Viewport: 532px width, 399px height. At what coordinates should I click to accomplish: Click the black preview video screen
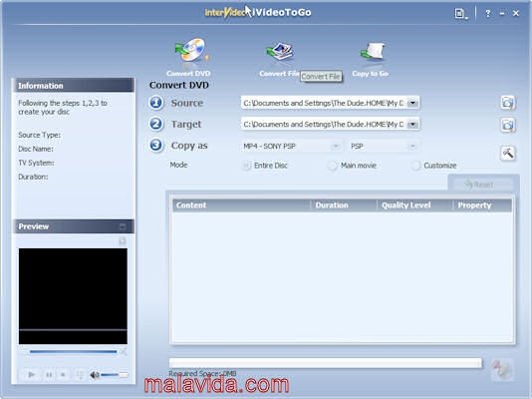click(73, 296)
